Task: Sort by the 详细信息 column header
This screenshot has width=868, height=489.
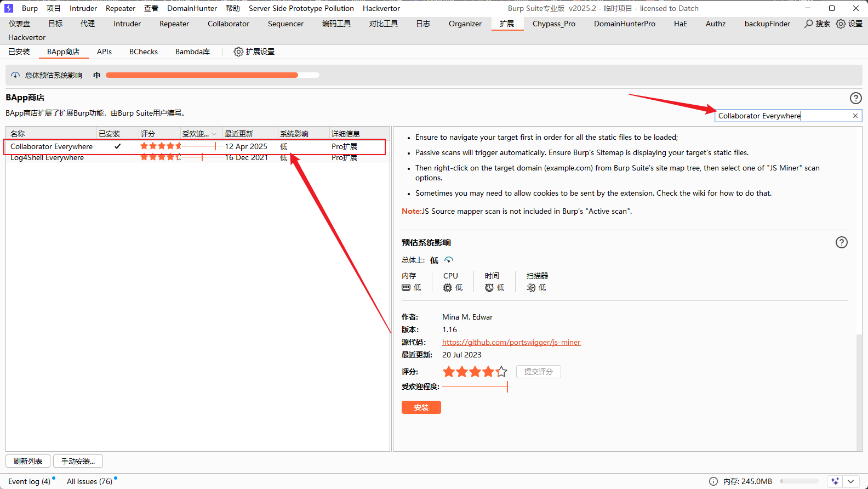Action: click(358, 134)
